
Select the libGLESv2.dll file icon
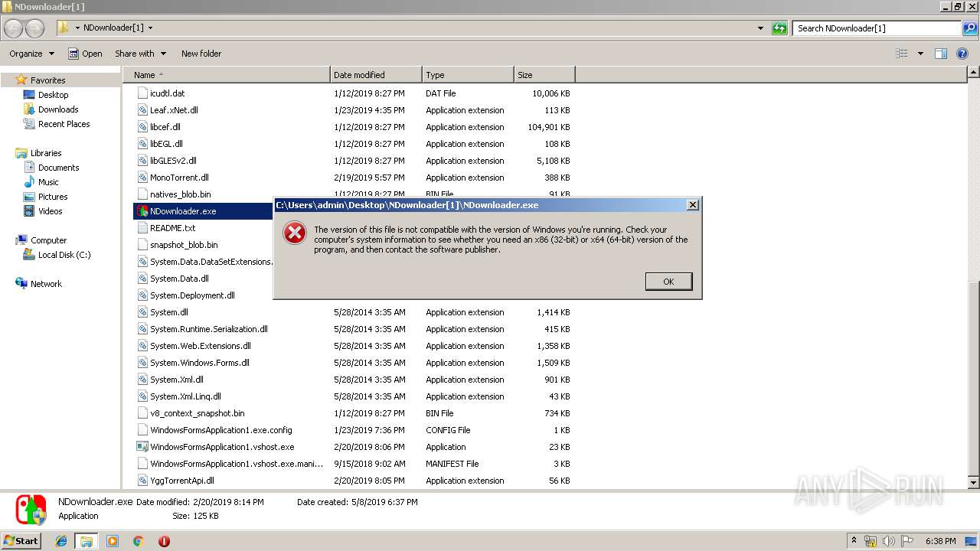[142, 161]
